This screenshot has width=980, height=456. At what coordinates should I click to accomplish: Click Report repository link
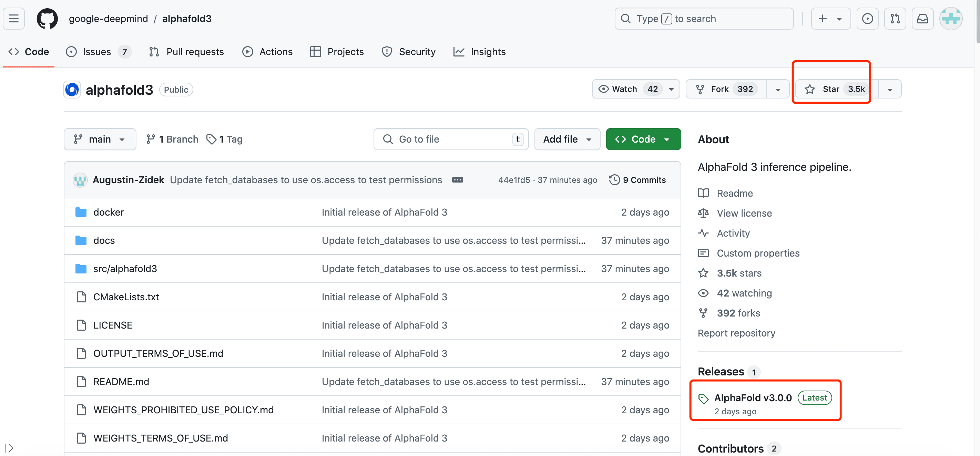(736, 333)
